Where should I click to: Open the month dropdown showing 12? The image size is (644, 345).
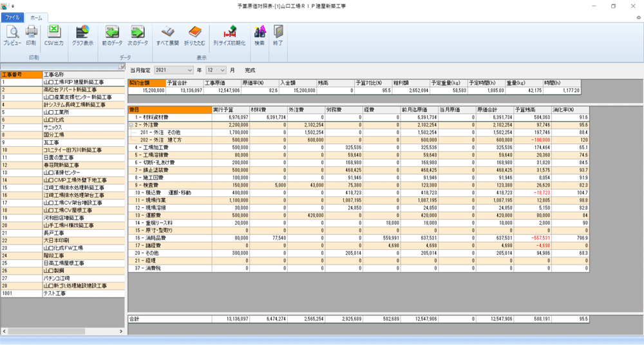(x=223, y=70)
